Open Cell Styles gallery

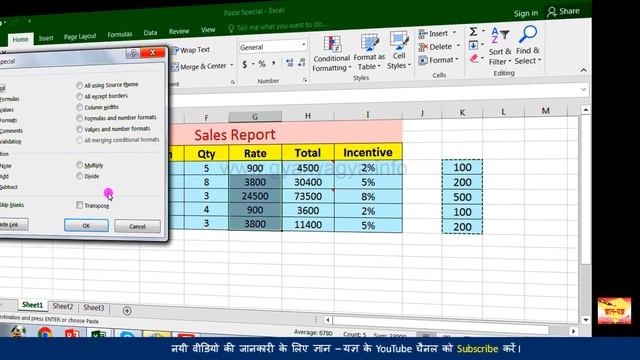[399, 51]
